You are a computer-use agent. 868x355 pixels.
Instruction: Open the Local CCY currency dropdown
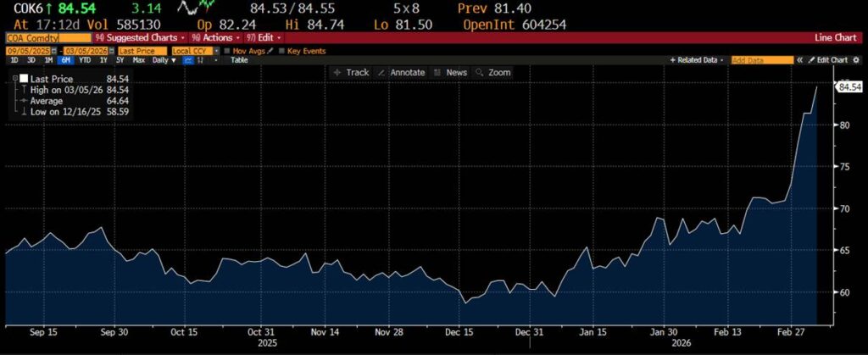216,51
